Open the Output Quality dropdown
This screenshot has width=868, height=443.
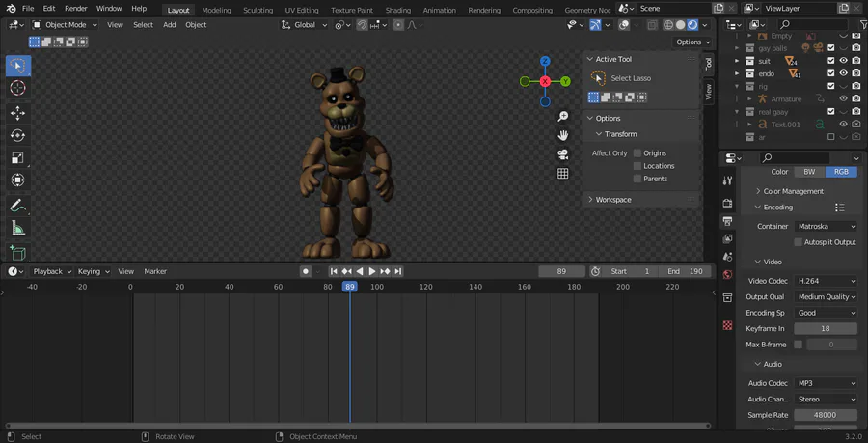[x=826, y=297]
